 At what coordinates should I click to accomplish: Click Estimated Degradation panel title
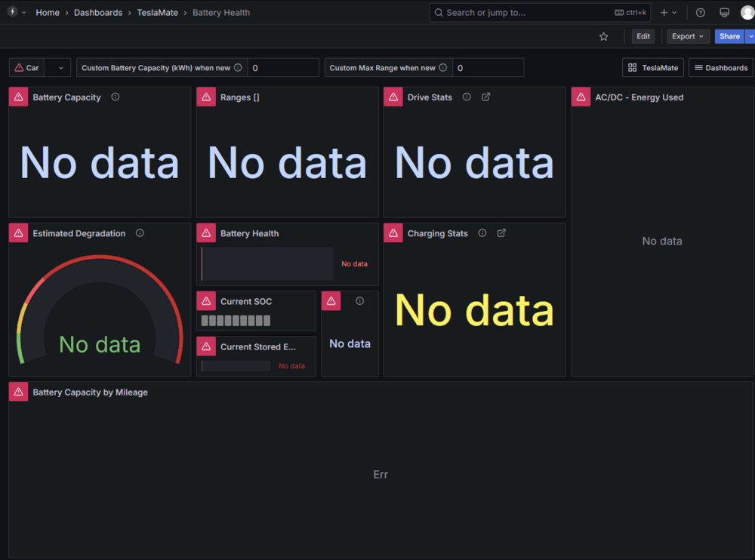[79, 233]
